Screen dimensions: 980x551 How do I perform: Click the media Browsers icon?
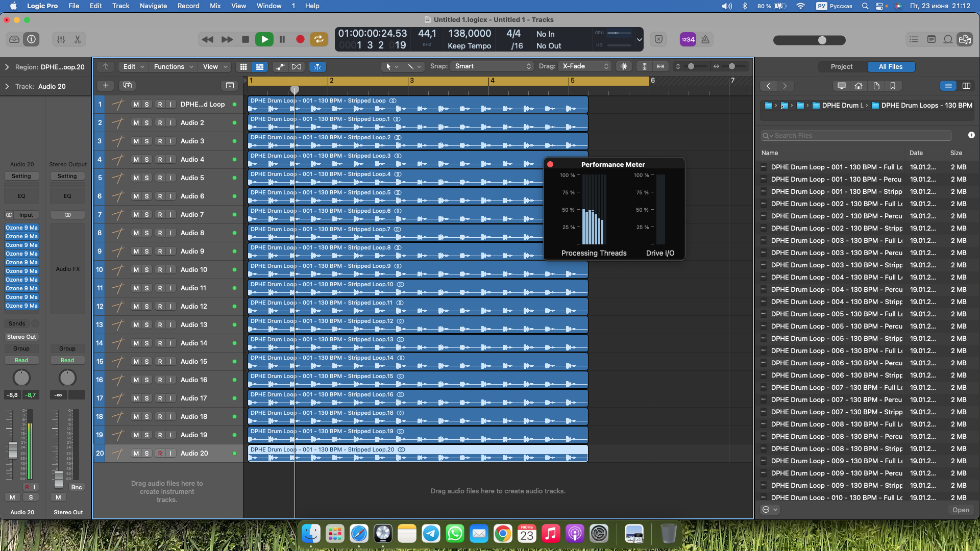click(x=965, y=39)
